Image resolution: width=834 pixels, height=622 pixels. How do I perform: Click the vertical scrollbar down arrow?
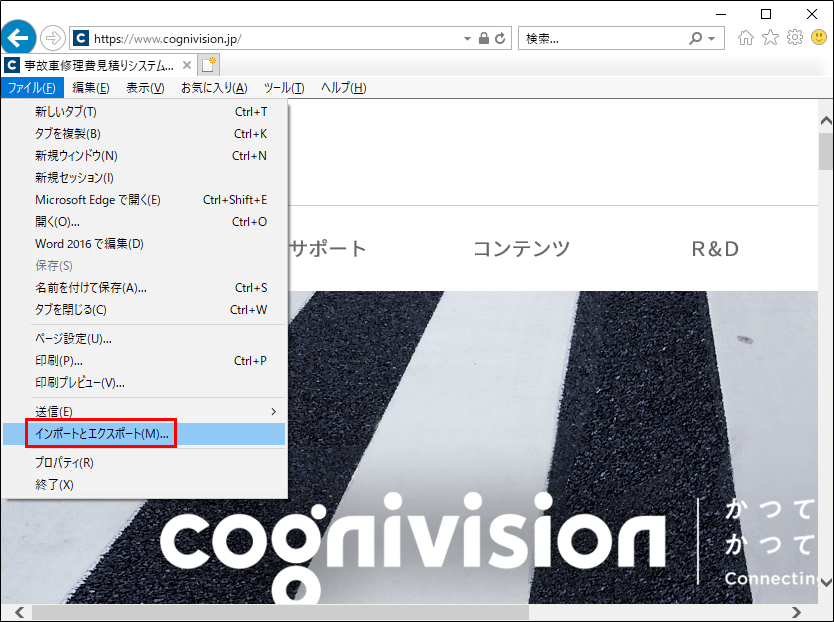[x=825, y=582]
